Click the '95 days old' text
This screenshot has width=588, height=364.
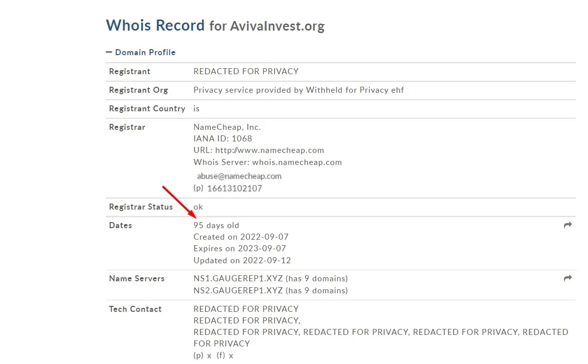[216, 225]
